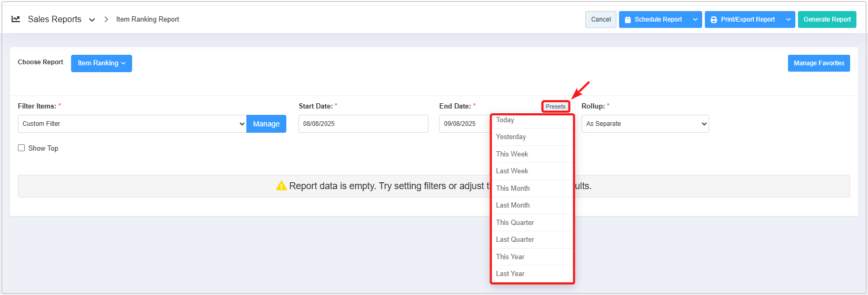868x295 pixels.
Task: Pick the Last Year preset
Action: 510,274
